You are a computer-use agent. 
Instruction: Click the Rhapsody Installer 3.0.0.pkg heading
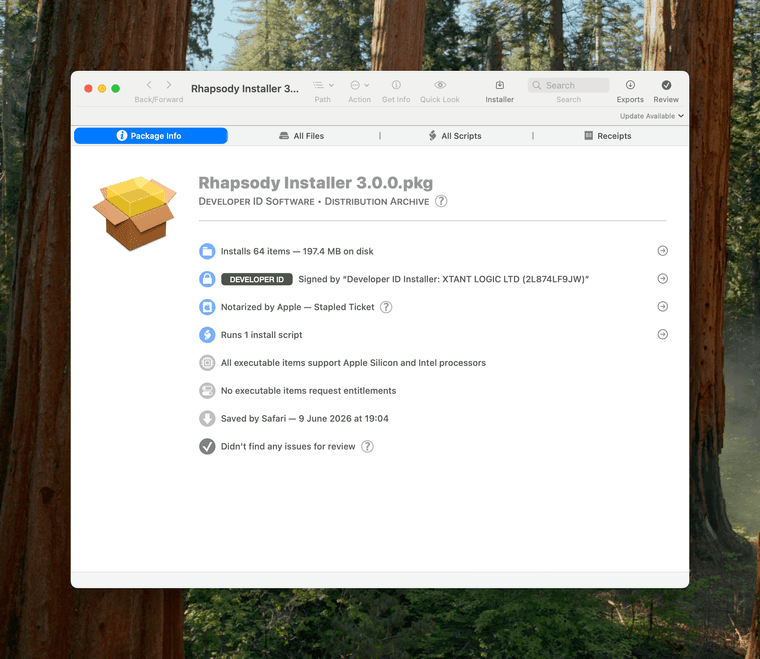click(x=316, y=183)
